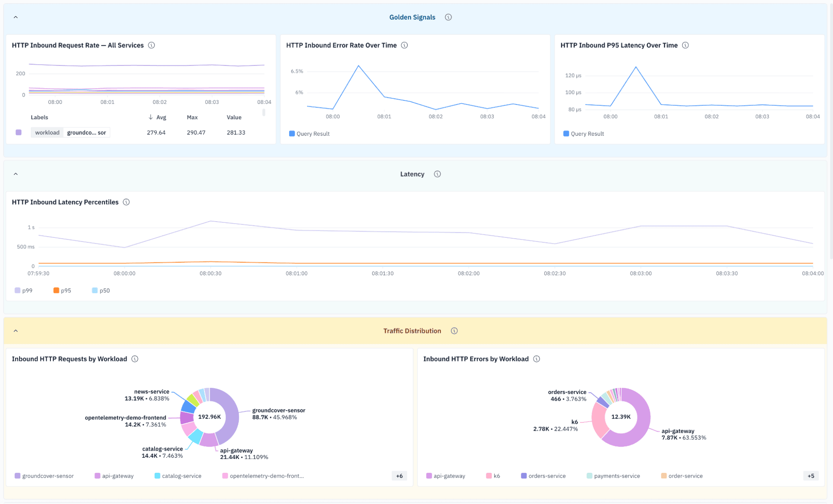This screenshot has height=504, width=833.
Task: Collapse the Traffic Distribution section
Action: coord(16,331)
